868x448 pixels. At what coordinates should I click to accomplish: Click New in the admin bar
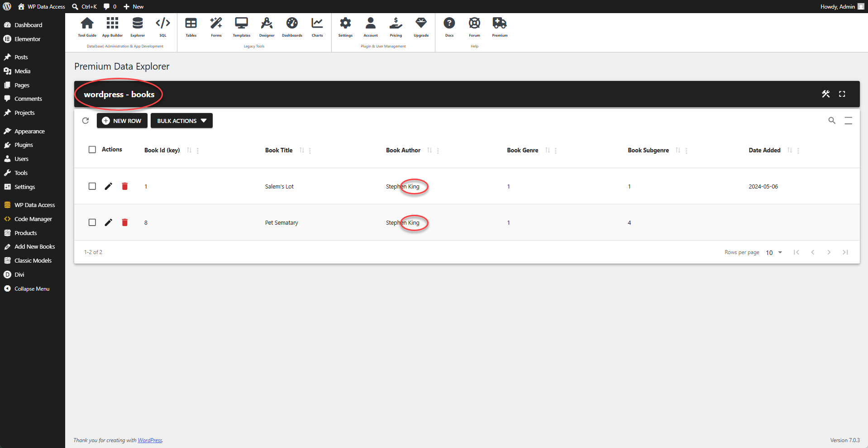(x=134, y=6)
